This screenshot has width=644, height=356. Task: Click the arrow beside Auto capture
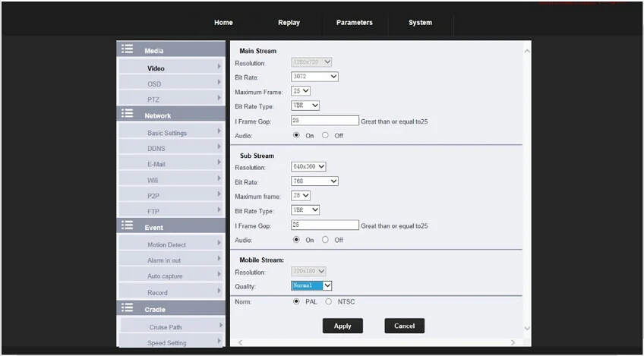coord(219,274)
